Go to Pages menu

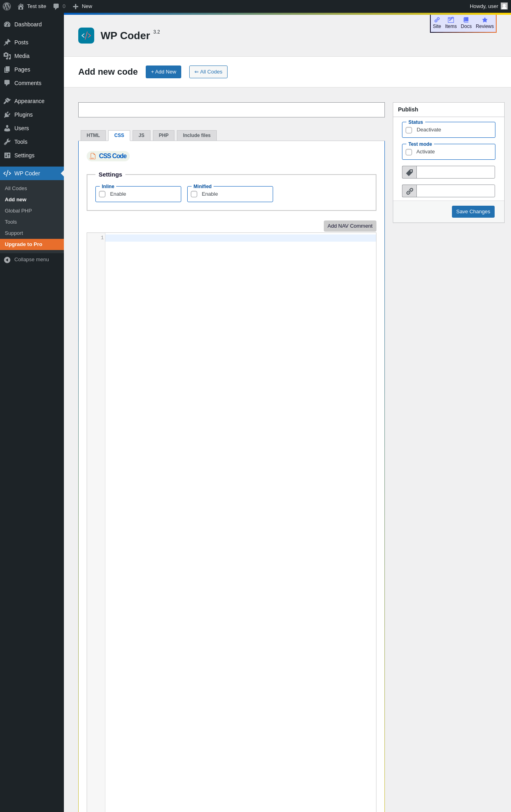point(32,69)
